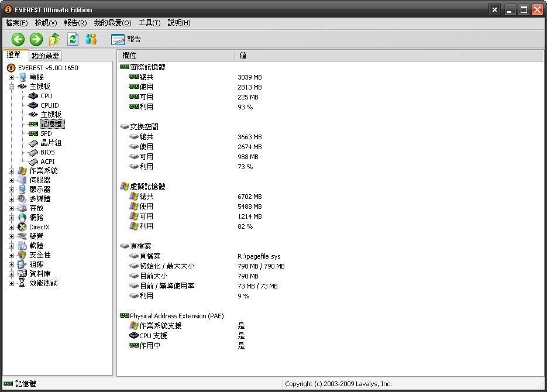Click the 欄位 column header
Image resolution: width=547 pixels, height=392 pixels.
(176, 56)
